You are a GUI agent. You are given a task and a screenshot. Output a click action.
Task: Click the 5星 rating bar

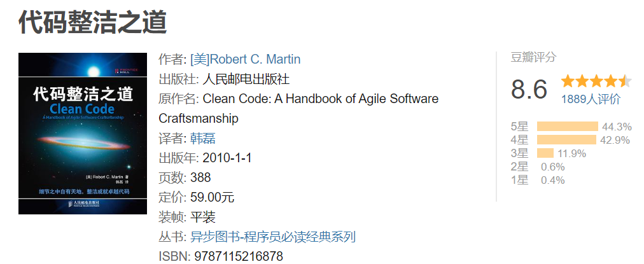[567, 127]
